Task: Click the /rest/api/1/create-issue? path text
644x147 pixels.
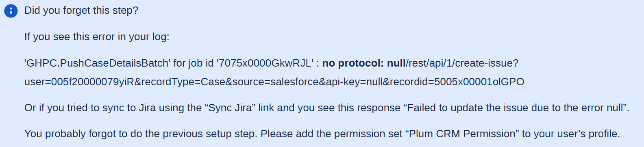Action: (462, 63)
